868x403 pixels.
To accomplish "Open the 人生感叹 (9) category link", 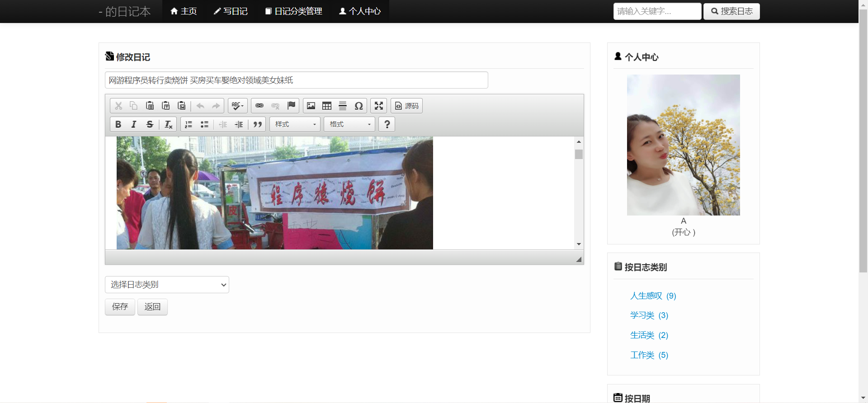I will click(x=653, y=296).
